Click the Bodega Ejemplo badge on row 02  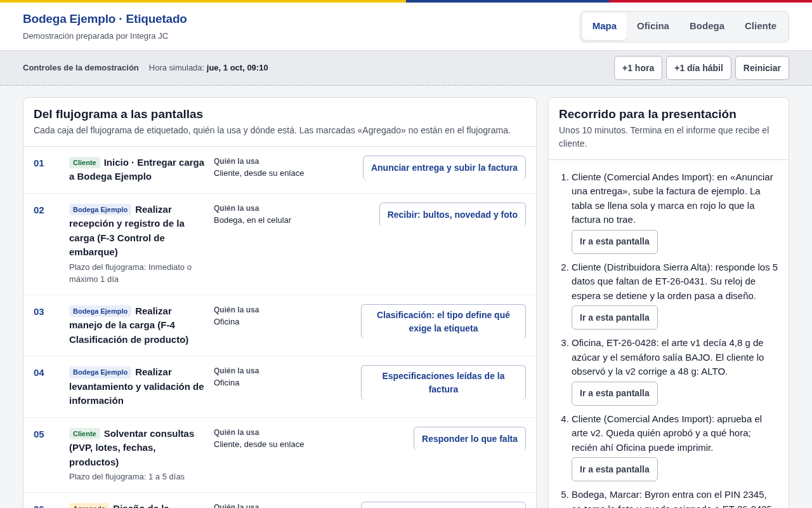click(100, 210)
